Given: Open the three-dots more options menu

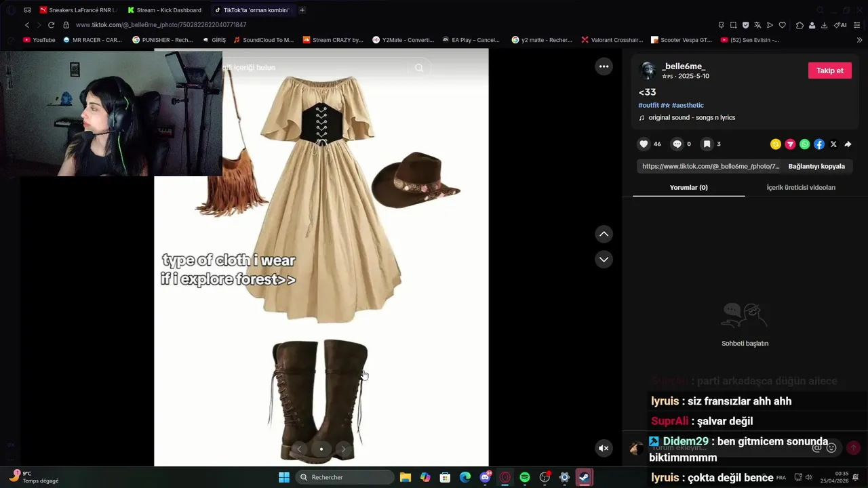Looking at the screenshot, I should pyautogui.click(x=604, y=66).
